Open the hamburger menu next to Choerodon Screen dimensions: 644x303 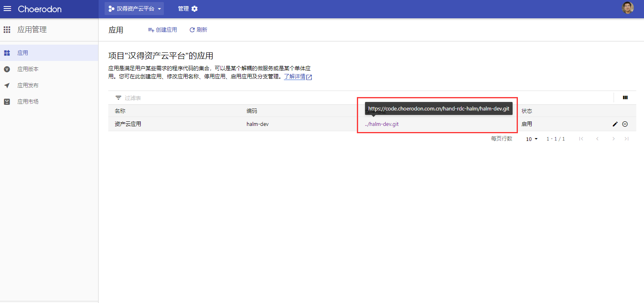(7, 9)
